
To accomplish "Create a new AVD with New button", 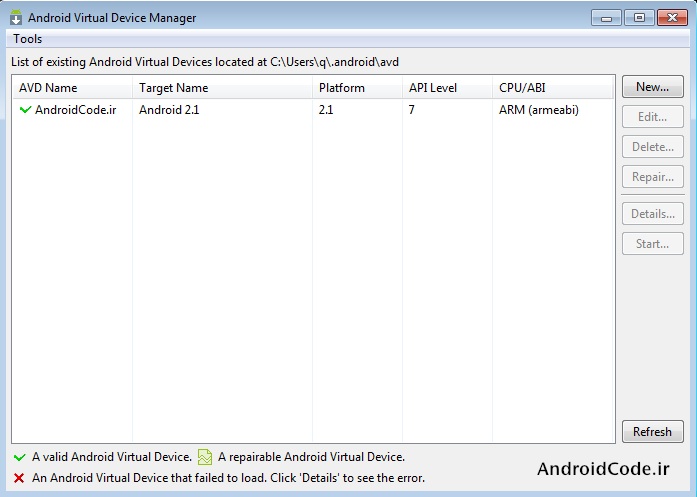I will pyautogui.click(x=653, y=87).
